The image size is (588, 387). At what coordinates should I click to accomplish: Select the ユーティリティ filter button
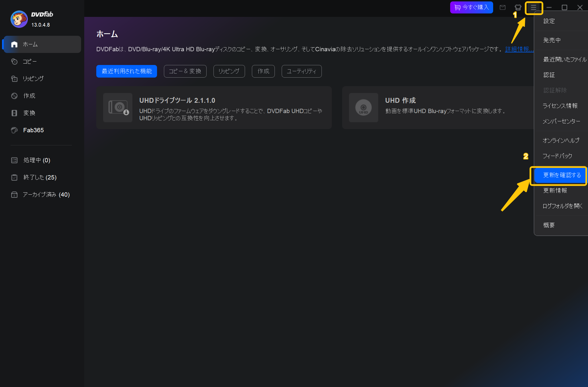tap(302, 71)
